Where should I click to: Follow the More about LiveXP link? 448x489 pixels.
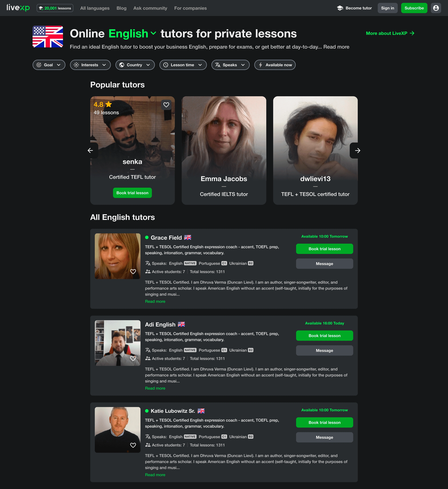coord(390,33)
